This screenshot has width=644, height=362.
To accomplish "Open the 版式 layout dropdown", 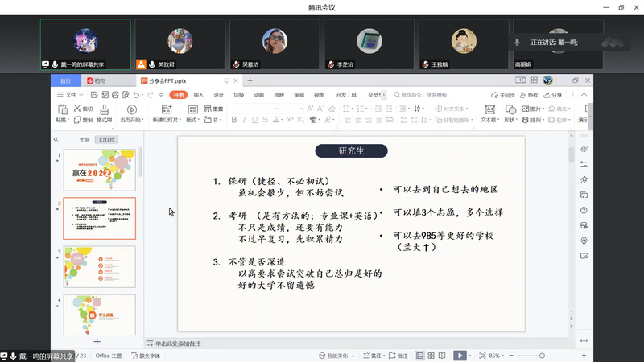I will (193, 120).
